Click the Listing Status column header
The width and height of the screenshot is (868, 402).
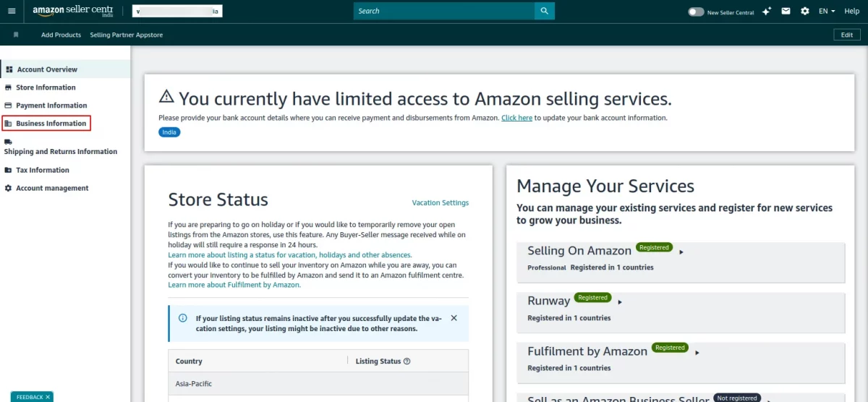pos(379,362)
